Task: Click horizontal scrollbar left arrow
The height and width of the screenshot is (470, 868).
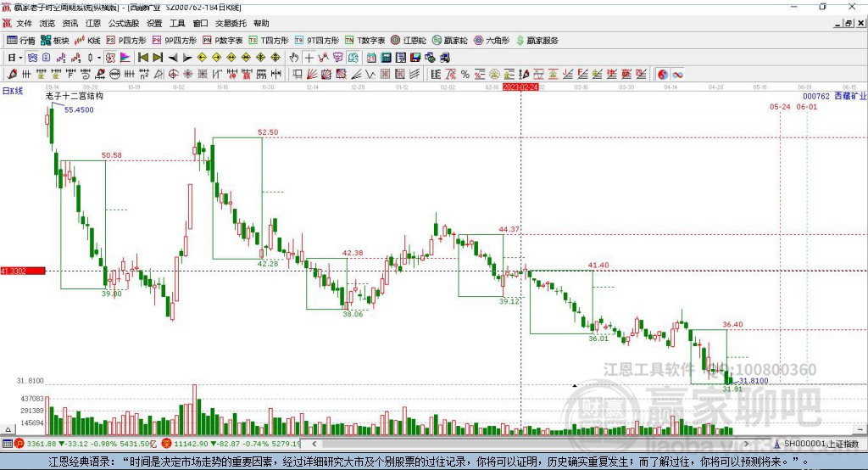Action: (314, 444)
